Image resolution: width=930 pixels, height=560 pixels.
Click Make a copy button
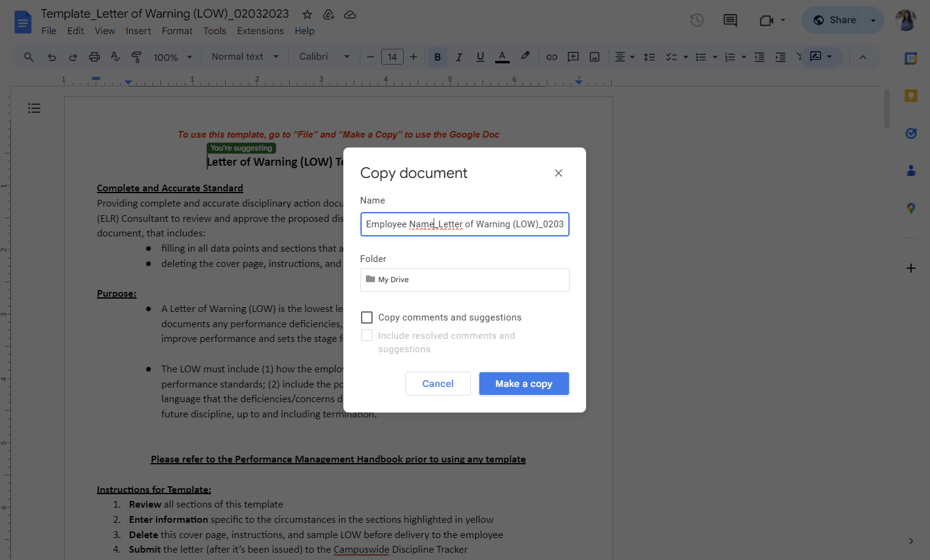tap(524, 383)
